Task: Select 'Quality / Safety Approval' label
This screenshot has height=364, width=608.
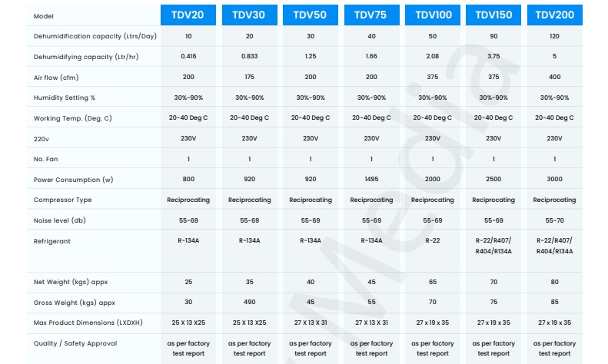Action: 75,343
